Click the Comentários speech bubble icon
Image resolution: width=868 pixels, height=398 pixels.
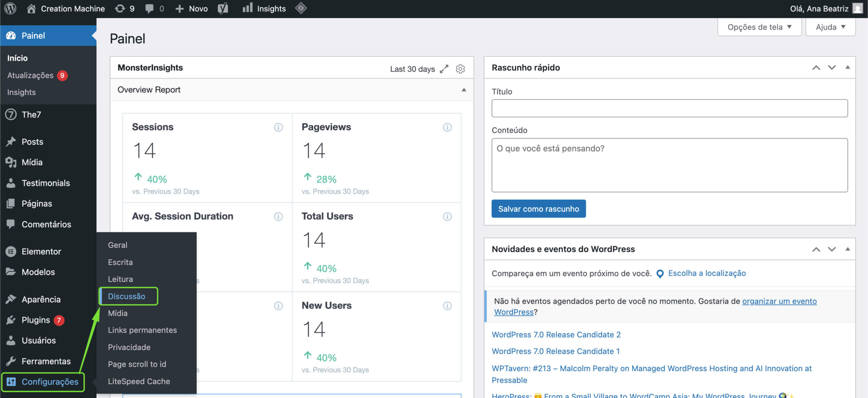pyautogui.click(x=11, y=224)
